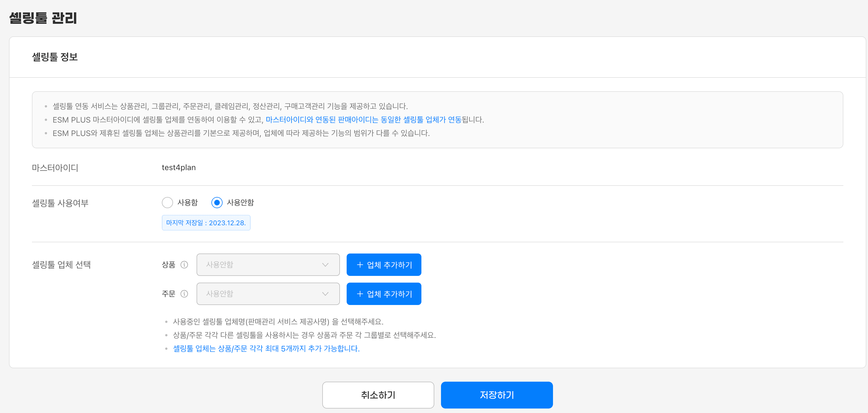
Task: Click the 업체 추가하기 button for 상품
Action: [x=384, y=265]
